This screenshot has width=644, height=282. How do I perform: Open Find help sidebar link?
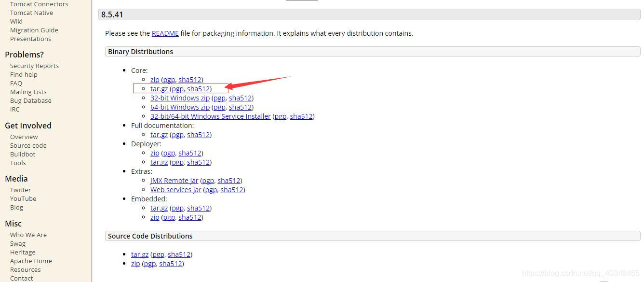24,74
